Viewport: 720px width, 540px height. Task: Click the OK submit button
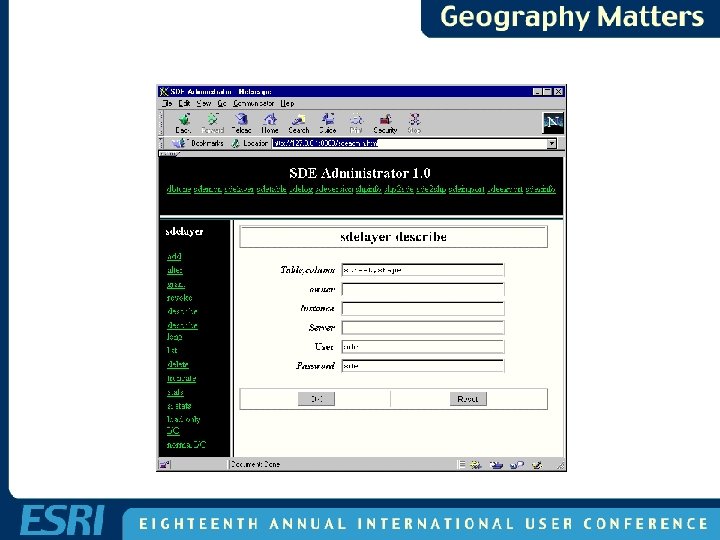point(316,399)
